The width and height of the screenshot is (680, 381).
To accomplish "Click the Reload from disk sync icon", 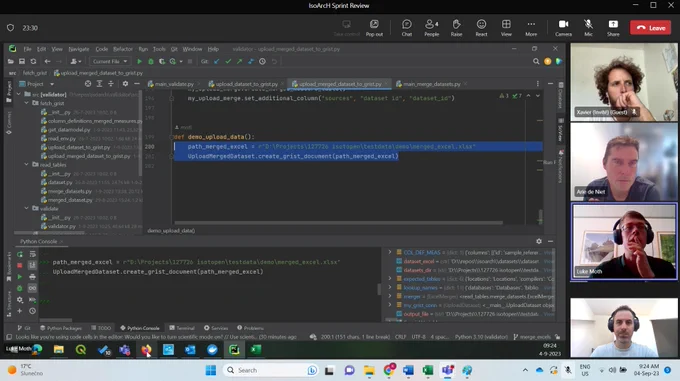I will [x=33, y=62].
